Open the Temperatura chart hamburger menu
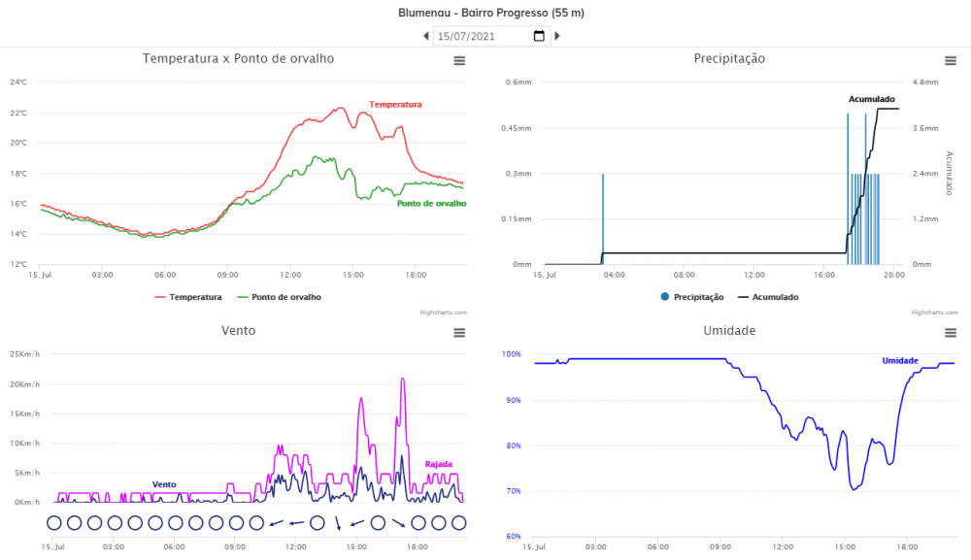971x560 pixels. [x=459, y=60]
